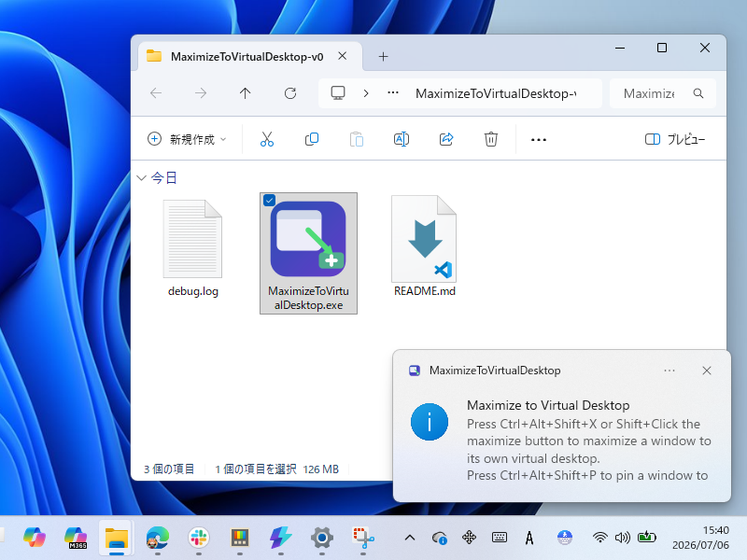747x560 pixels.
Task: Click the 3 個の項目 status text
Action: tap(169, 469)
